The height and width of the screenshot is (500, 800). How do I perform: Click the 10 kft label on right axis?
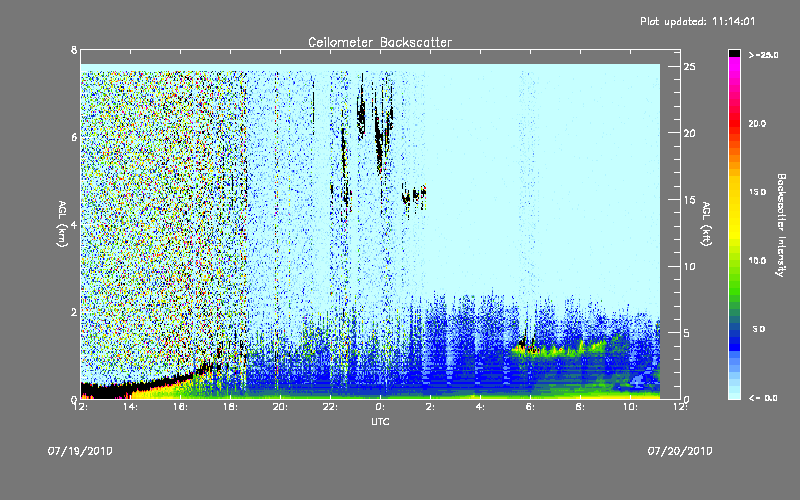click(690, 266)
